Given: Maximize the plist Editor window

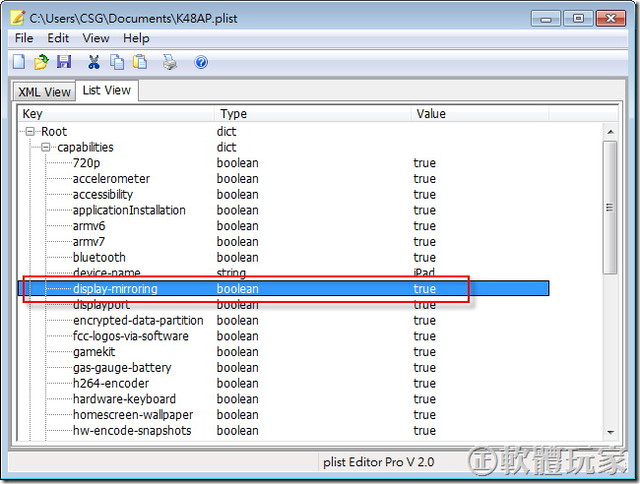Looking at the screenshot, I should pos(578,19).
